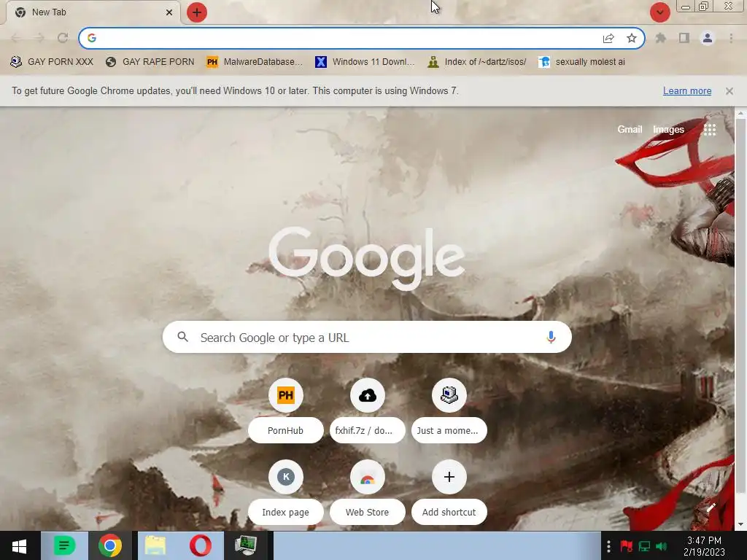Open the network tray icon
Screen dimensions: 747x560
[x=644, y=546]
